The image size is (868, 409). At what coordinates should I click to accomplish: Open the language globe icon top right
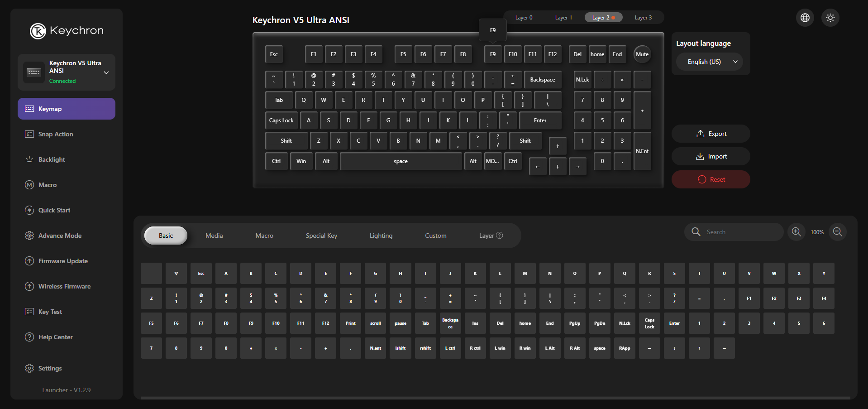[x=805, y=18]
